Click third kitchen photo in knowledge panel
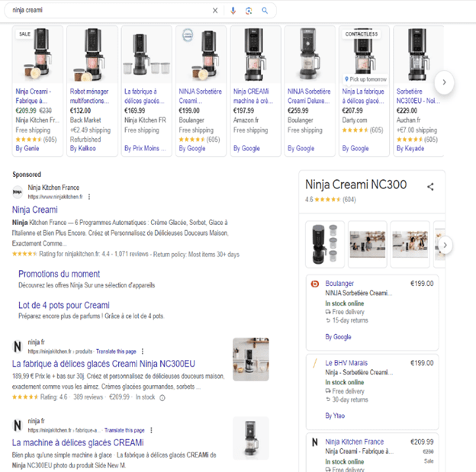476x472 pixels. coord(410,244)
